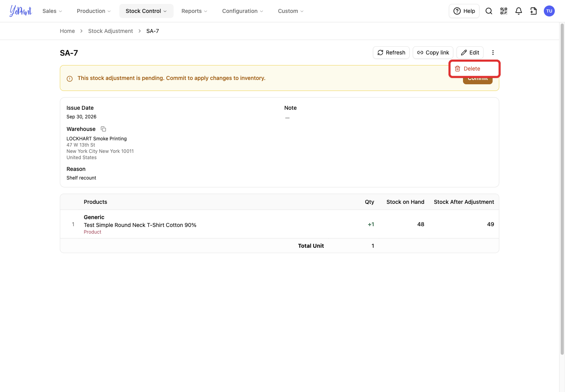
Task: Open the document export icon in header
Action: [534, 11]
